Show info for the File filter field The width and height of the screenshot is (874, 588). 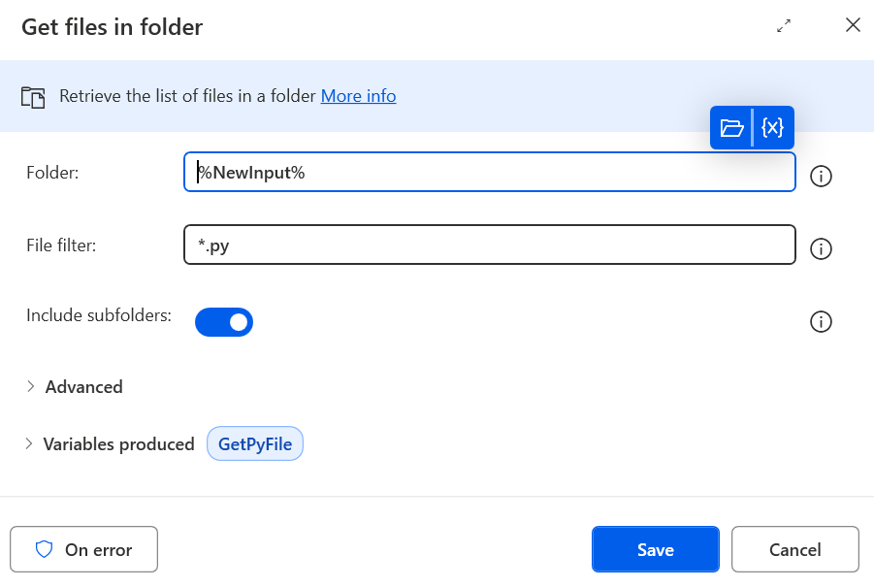[821, 248]
